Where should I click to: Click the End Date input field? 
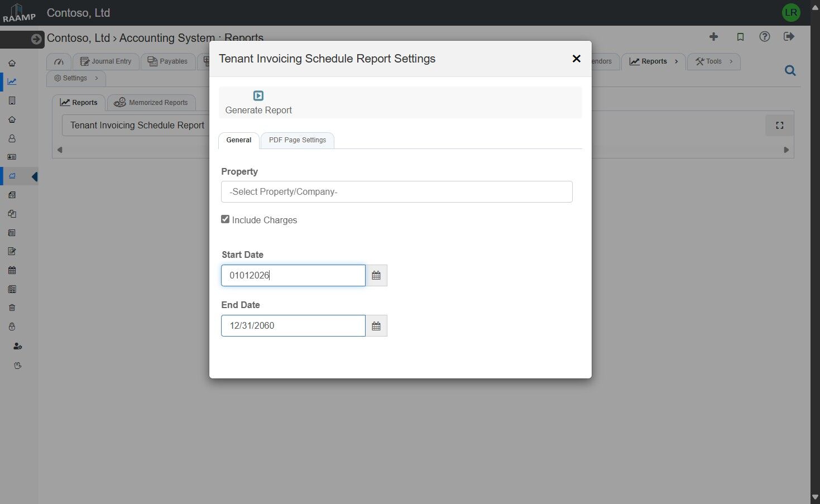(293, 326)
